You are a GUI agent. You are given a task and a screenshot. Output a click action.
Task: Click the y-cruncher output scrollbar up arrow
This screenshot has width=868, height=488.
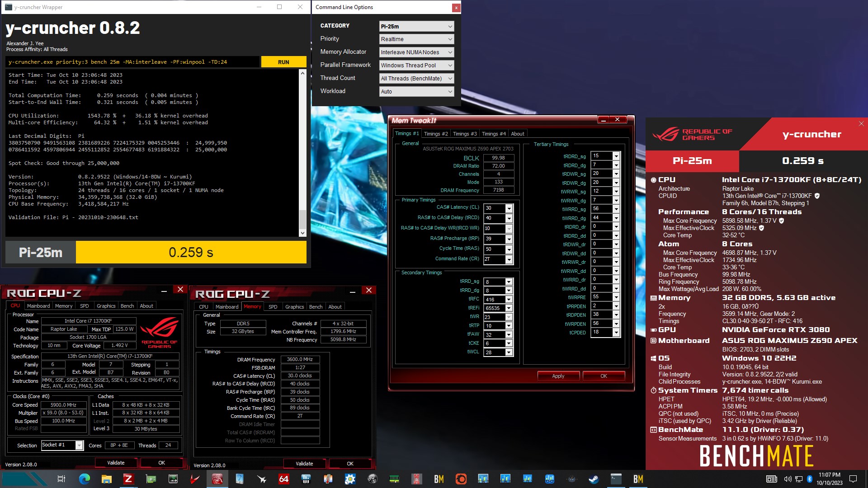click(302, 73)
